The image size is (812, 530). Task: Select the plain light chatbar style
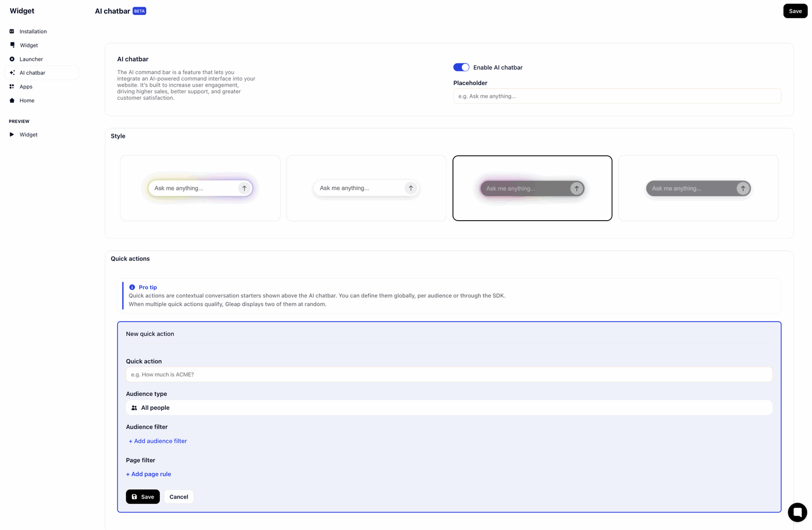366,188
